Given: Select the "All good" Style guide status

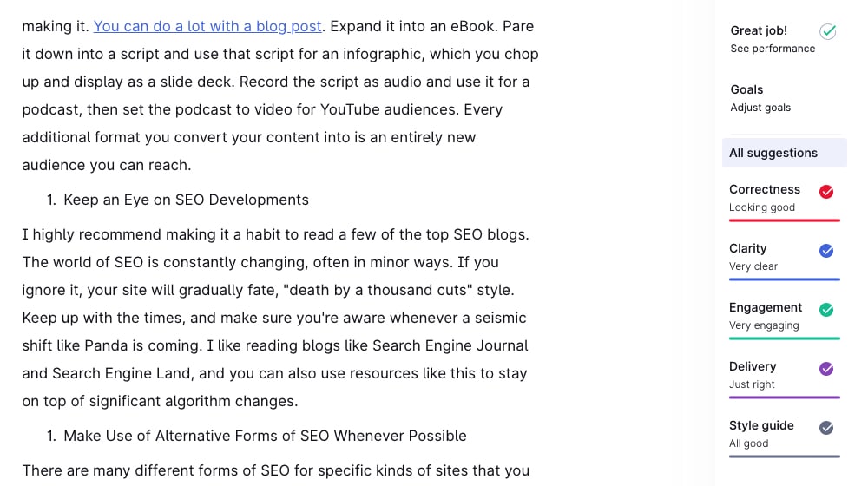Looking at the screenshot, I should (x=748, y=443).
